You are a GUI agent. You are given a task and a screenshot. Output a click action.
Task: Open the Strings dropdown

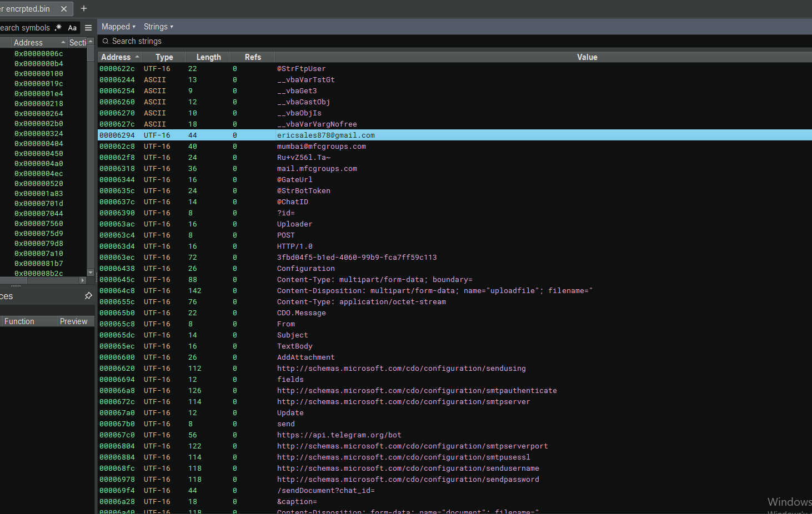tap(158, 27)
